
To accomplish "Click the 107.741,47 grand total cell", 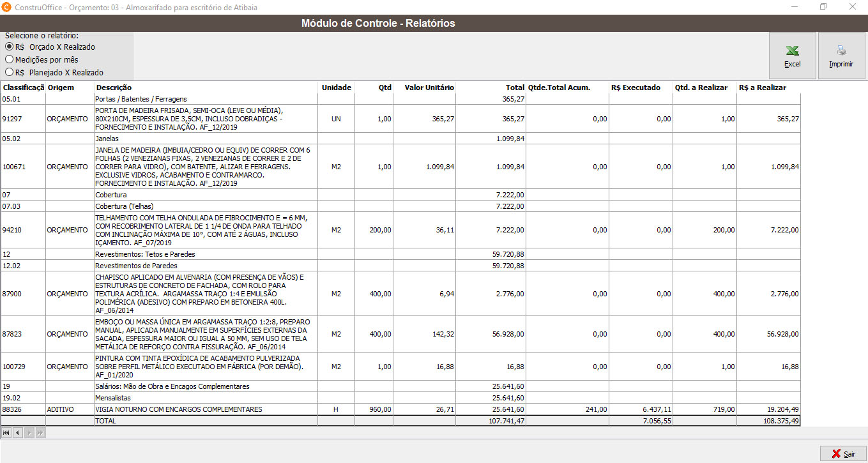I will 491,421.
